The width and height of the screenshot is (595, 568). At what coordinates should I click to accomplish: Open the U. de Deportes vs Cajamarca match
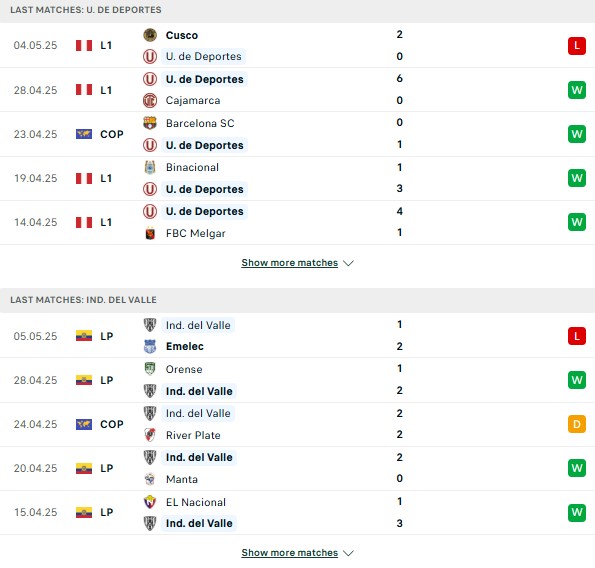[298, 90]
